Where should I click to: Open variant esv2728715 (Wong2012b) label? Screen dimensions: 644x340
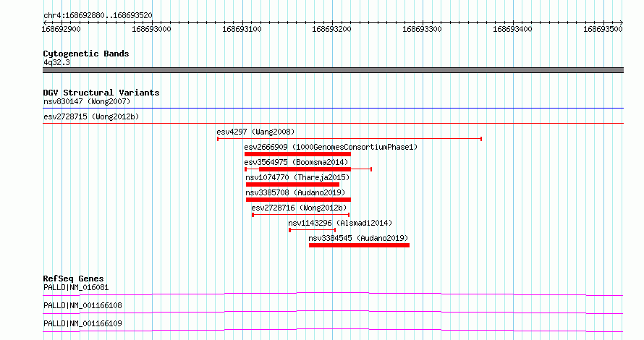tap(91, 116)
